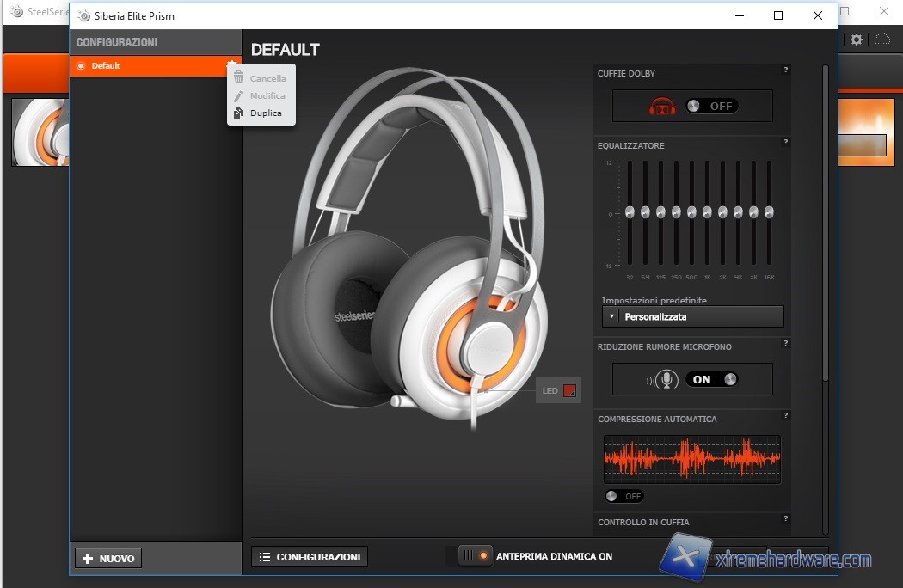Enable Compressione Automatica toggle

tap(624, 496)
